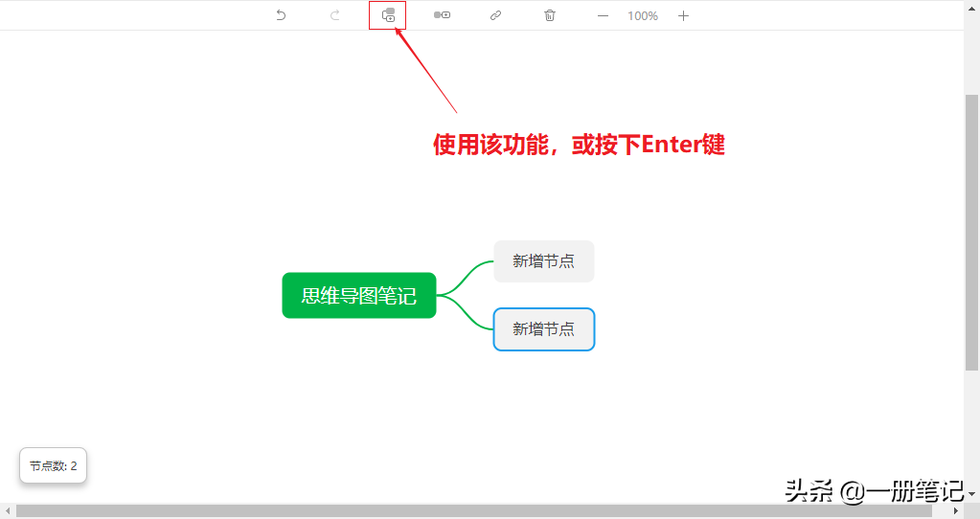
Task: Click the horizontal scrollbar right arrow
Action: tap(956, 511)
